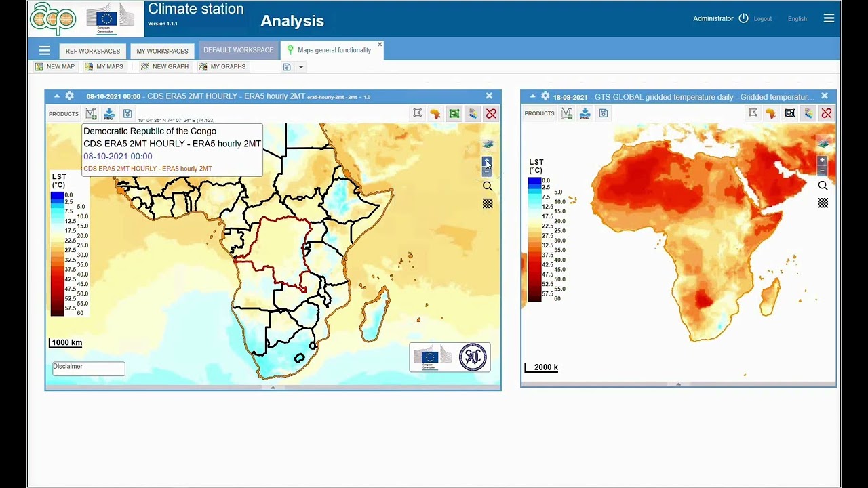Click the eStation logo at top left
This screenshot has height=488, width=868.
tap(54, 19)
